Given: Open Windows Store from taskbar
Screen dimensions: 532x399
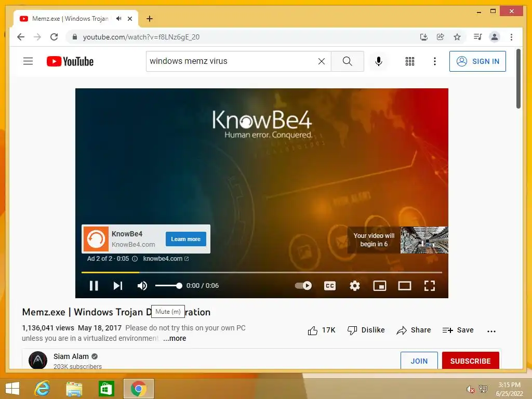Looking at the screenshot, I should [x=106, y=389].
